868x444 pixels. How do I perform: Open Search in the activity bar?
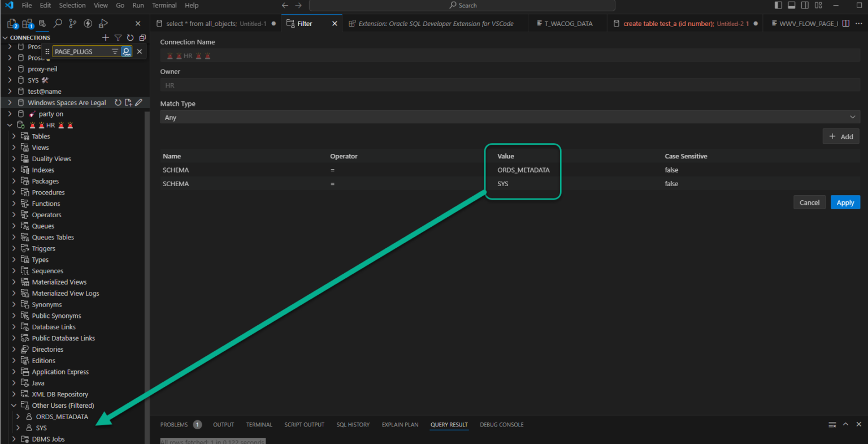coord(57,23)
